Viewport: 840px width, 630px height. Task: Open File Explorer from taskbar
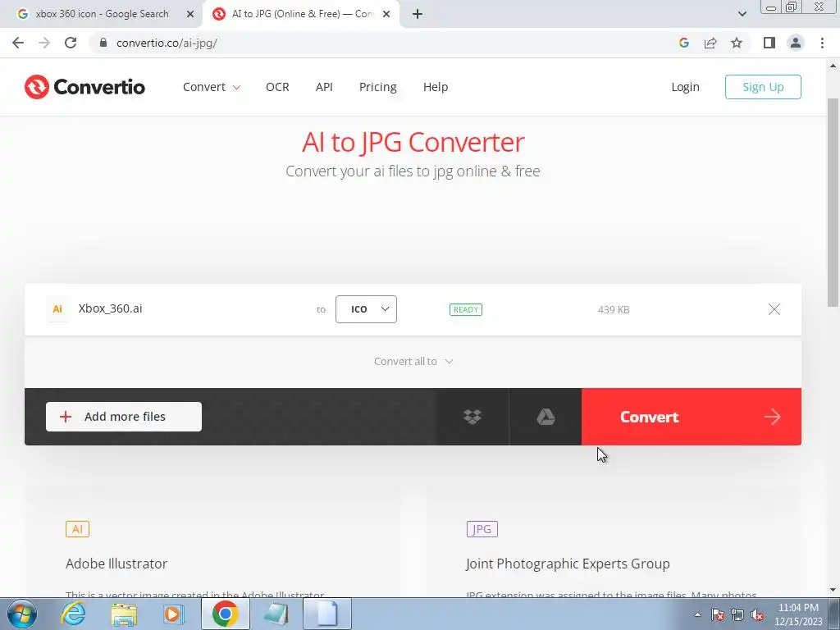124,614
